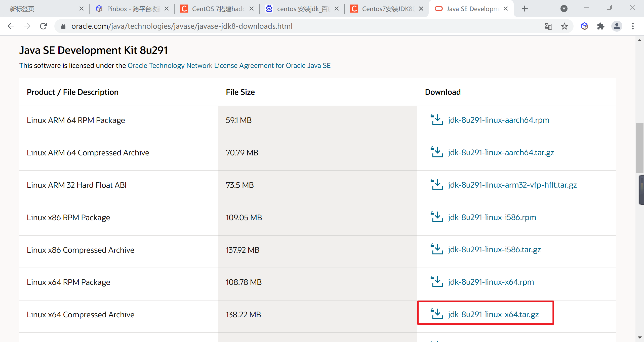Reload the page
The width and height of the screenshot is (644, 342).
(x=44, y=26)
